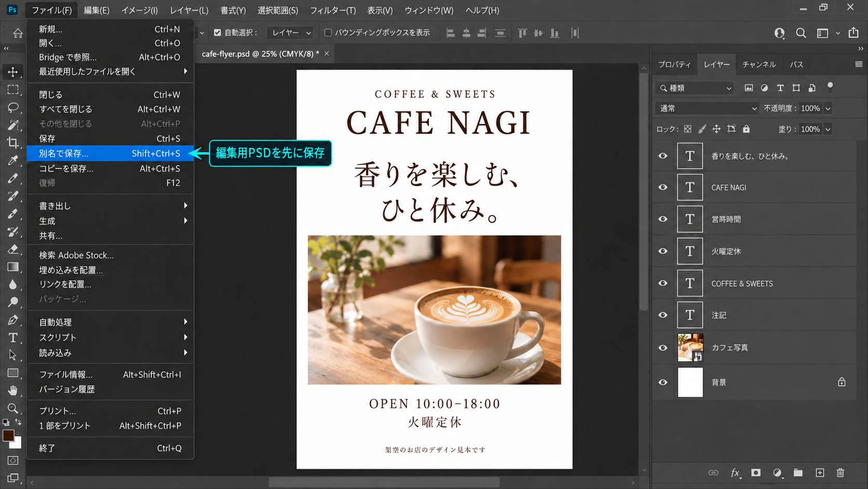Screen dimensions: 868x489
Task: Hide the COFFEE & SWEETS layer
Action: (x=663, y=283)
